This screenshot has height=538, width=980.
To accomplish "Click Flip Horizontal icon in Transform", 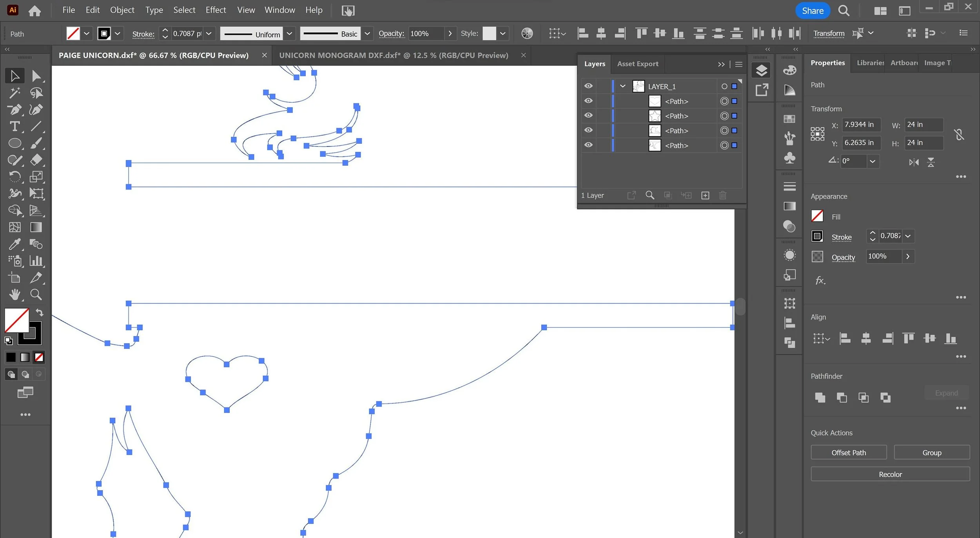I will pyautogui.click(x=914, y=162).
